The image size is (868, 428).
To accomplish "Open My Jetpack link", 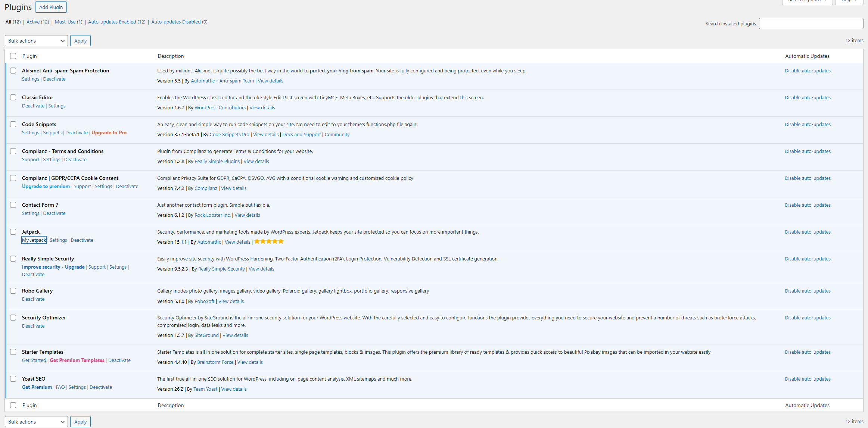I will click(34, 240).
